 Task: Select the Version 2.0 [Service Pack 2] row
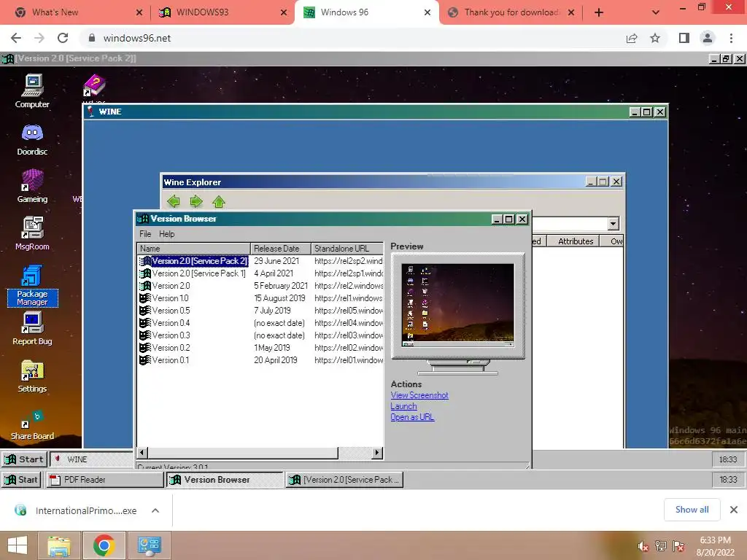(x=260, y=261)
